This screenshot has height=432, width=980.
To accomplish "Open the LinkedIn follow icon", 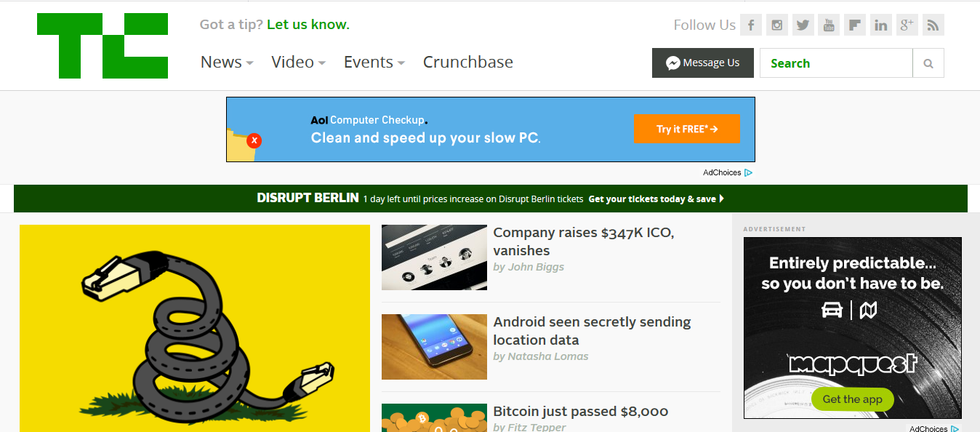I will pyautogui.click(x=881, y=25).
